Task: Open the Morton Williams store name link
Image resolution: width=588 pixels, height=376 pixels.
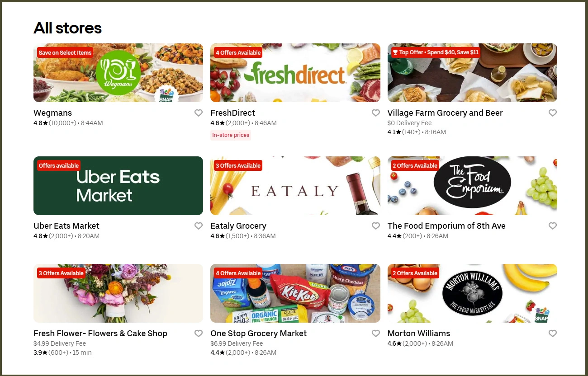Action: coord(419,334)
